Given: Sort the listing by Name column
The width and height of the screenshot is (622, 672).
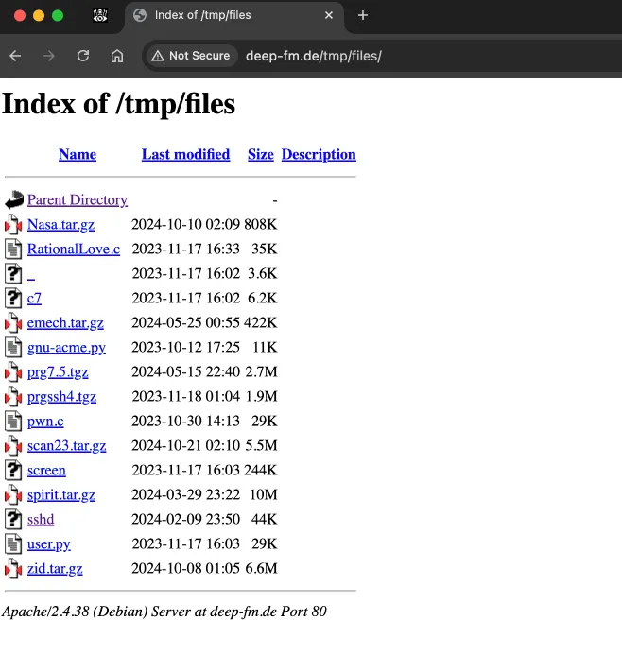Looking at the screenshot, I should point(77,155).
